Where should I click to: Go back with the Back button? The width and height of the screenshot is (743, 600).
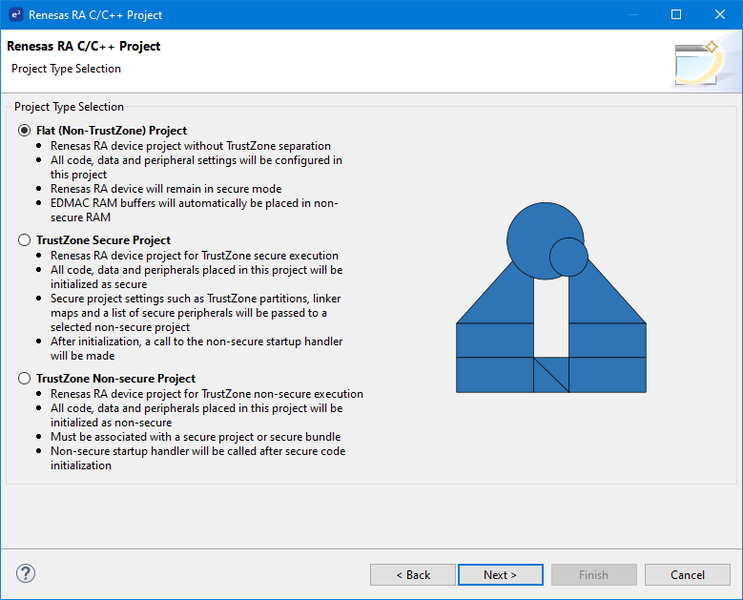[x=412, y=575]
